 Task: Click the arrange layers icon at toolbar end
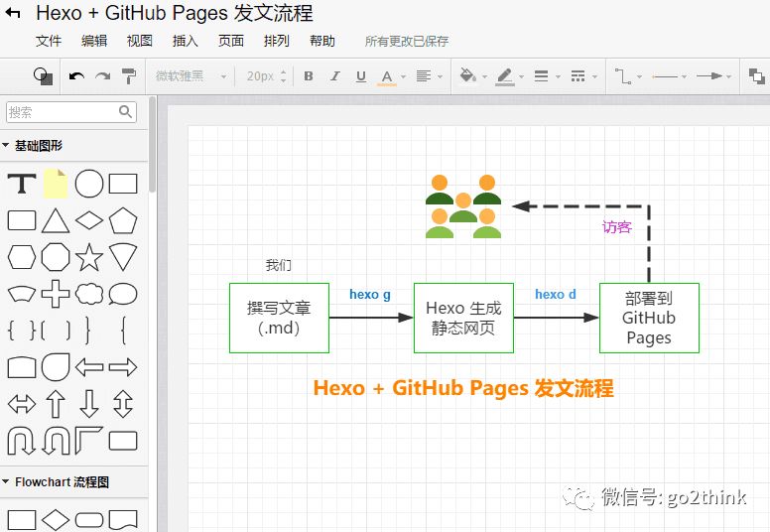tap(756, 76)
